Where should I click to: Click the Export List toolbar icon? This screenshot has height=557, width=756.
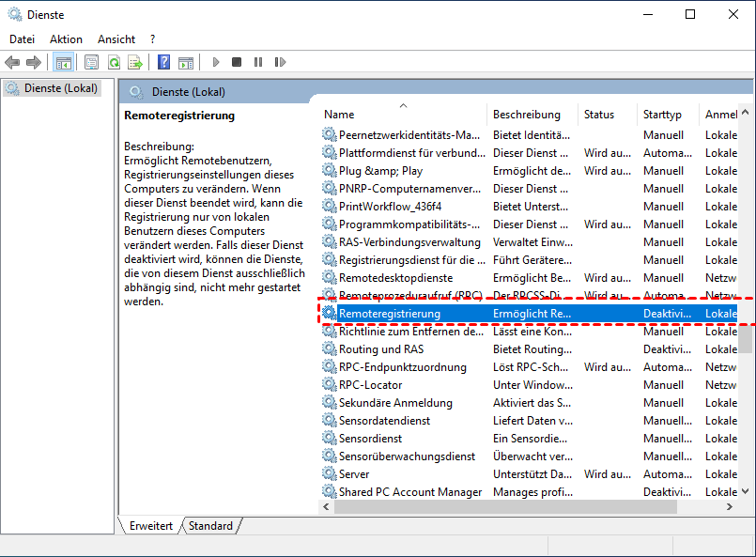[135, 62]
